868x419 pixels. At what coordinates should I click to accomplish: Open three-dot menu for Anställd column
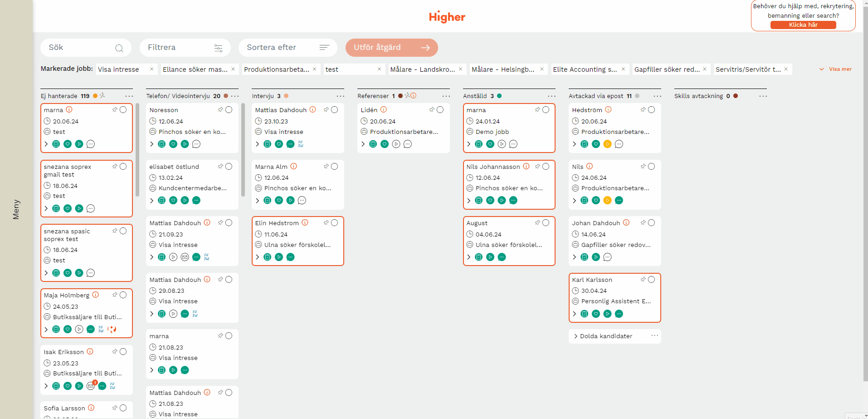tap(551, 96)
